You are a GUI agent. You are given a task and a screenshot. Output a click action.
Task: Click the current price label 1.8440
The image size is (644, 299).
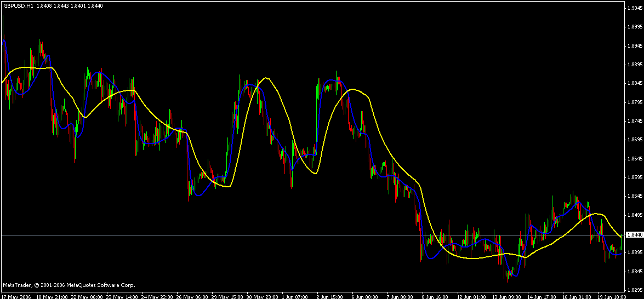(x=635, y=235)
